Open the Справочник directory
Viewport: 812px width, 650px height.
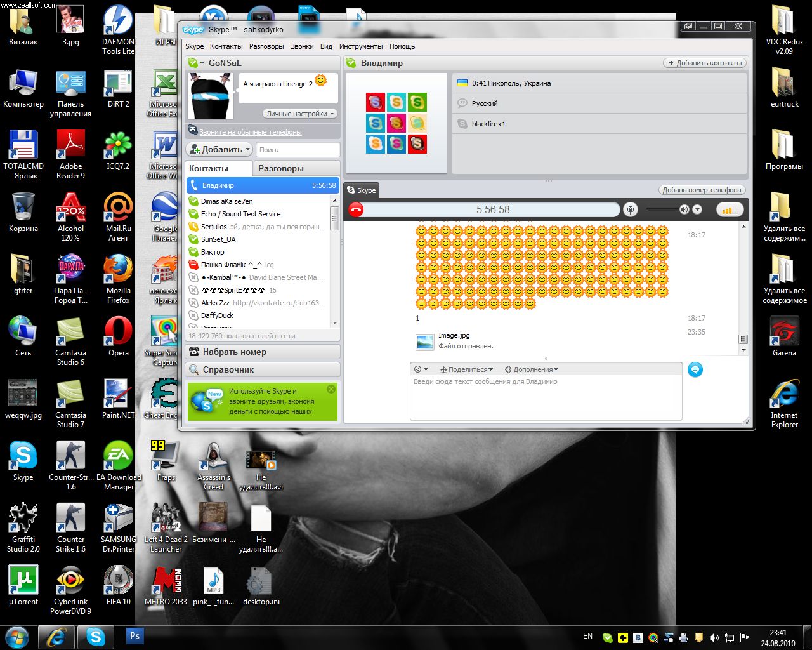pyautogui.click(x=263, y=369)
